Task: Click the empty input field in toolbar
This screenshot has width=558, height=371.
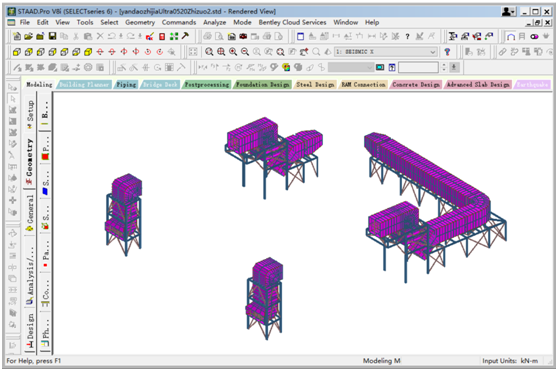Action: coord(418,67)
